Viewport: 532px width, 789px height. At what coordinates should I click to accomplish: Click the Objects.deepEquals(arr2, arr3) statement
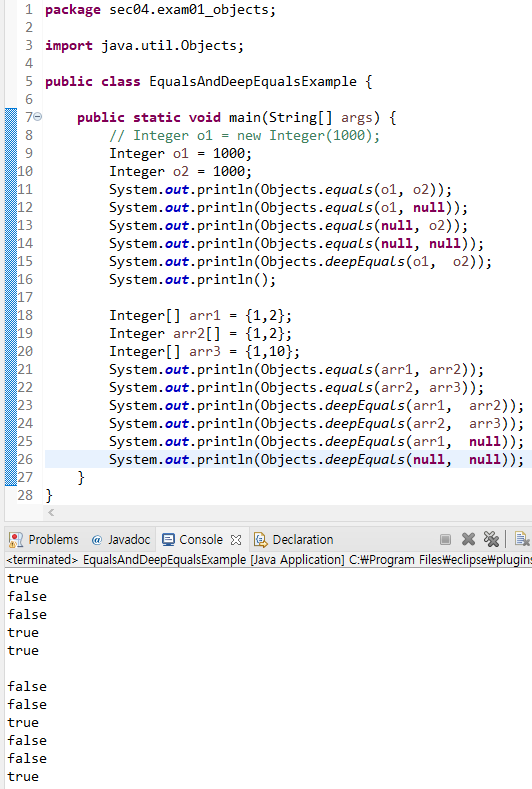pos(317,424)
